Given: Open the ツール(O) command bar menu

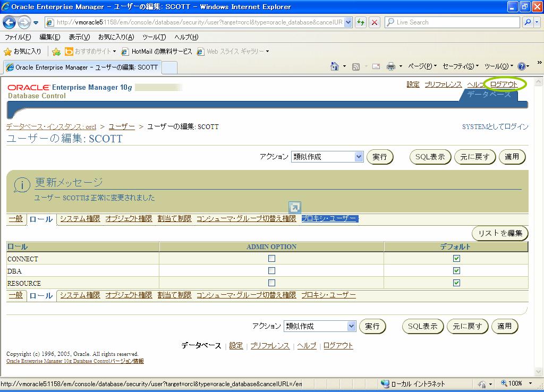Looking at the screenshot, I should [x=498, y=66].
